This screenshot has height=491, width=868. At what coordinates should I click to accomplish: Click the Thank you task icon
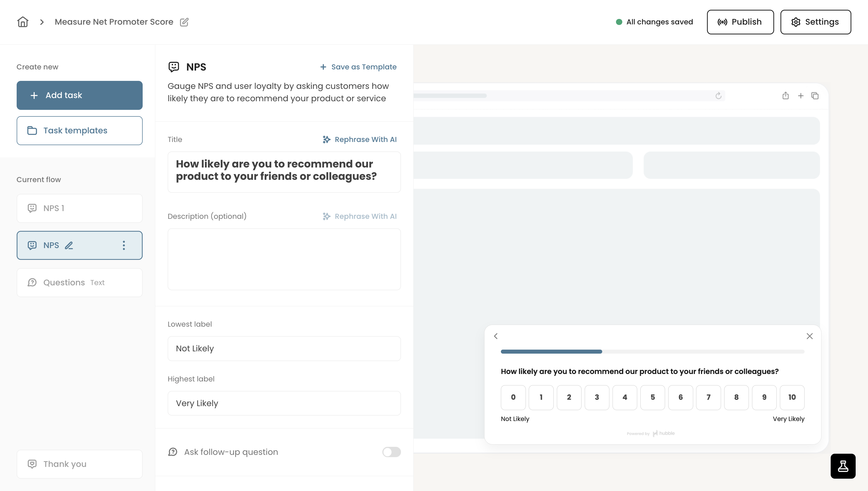point(32,464)
